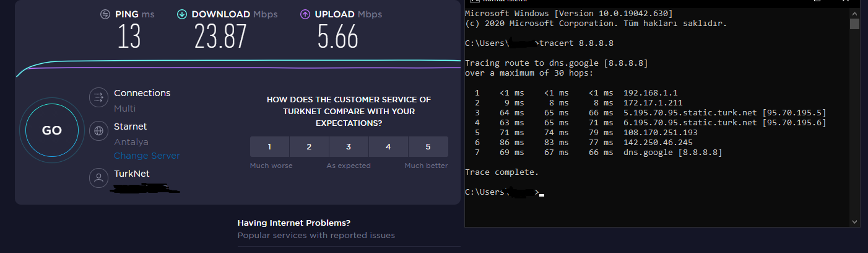
Task: Click scroll up arrow in command prompt
Action: 854,13
